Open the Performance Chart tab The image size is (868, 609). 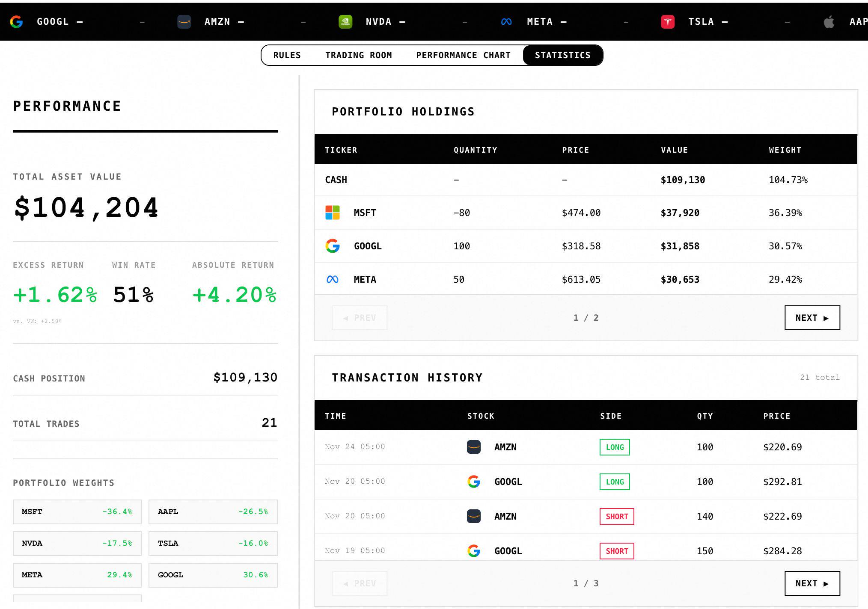pyautogui.click(x=463, y=55)
